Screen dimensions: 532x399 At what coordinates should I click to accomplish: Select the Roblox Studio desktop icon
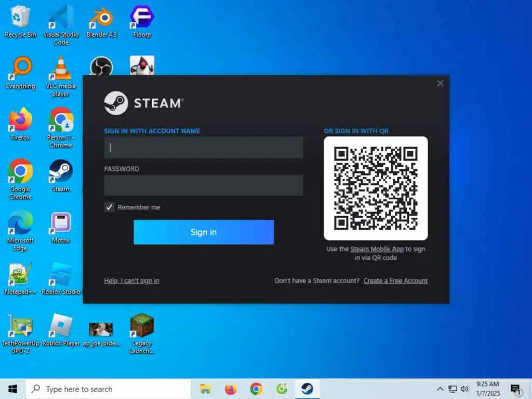(x=61, y=279)
